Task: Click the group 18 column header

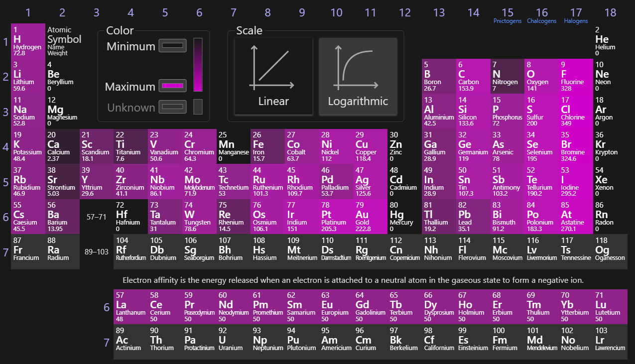Action: (610, 12)
